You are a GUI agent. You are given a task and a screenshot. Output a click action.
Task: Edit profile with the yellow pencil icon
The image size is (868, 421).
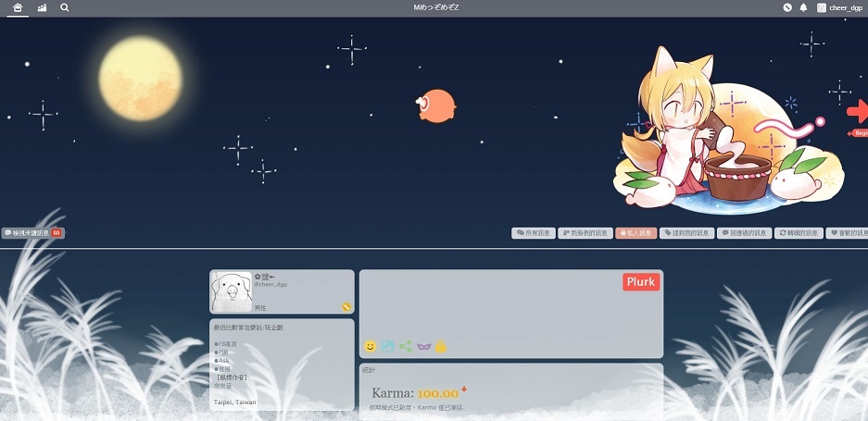click(x=346, y=307)
